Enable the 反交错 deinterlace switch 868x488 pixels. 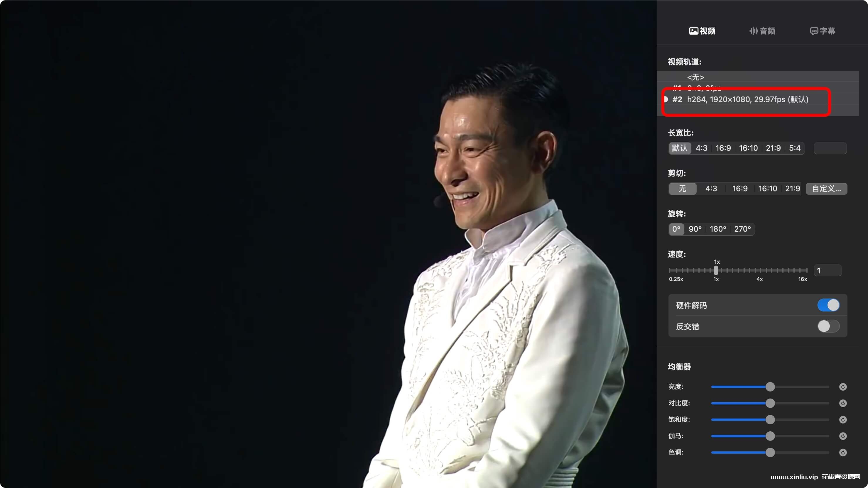828,326
